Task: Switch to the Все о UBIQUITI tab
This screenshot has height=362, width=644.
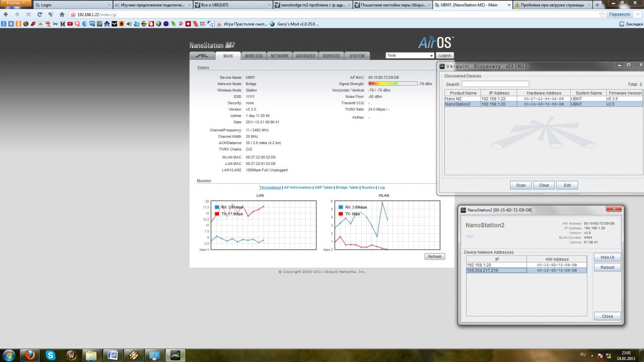Action: (233, 5)
